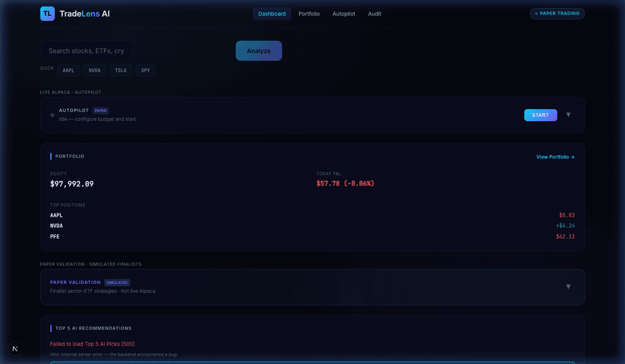
Task: Click the PAPER TRADING status pill
Action: click(557, 13)
